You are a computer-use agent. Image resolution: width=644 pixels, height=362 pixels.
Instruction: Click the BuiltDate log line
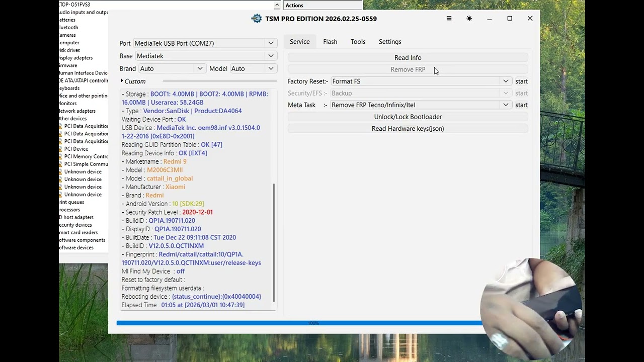click(x=179, y=237)
